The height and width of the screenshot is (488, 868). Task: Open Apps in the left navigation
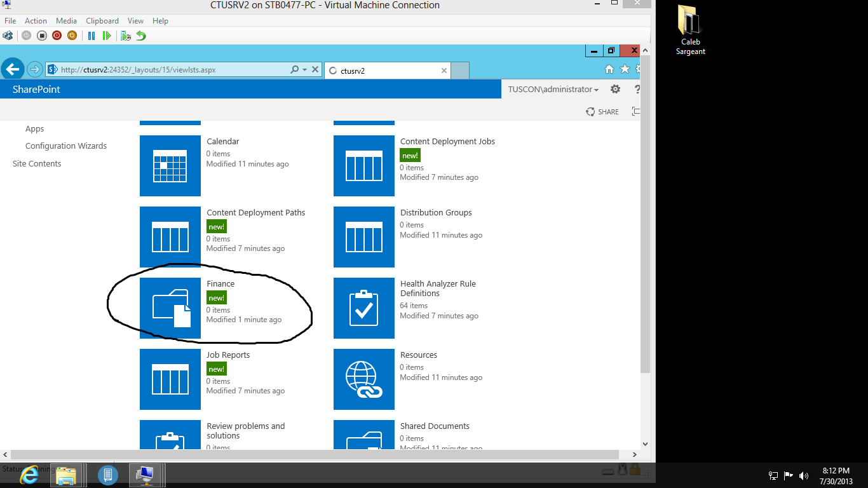(35, 129)
